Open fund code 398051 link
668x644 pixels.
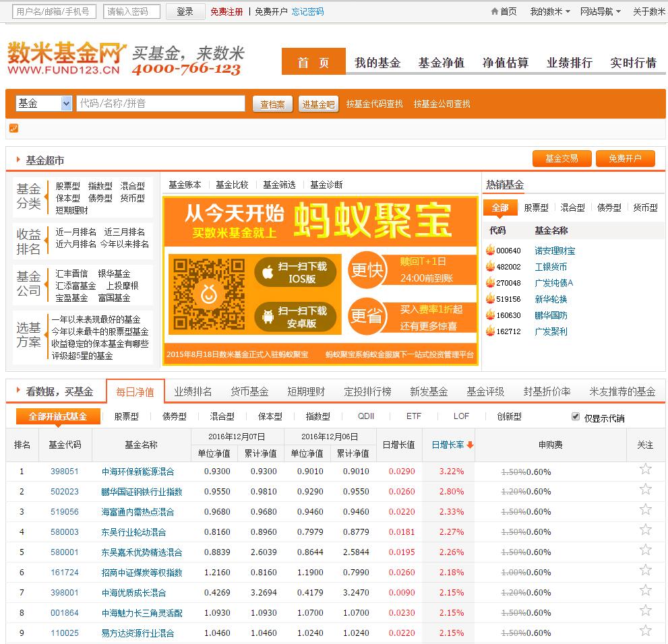point(64,471)
